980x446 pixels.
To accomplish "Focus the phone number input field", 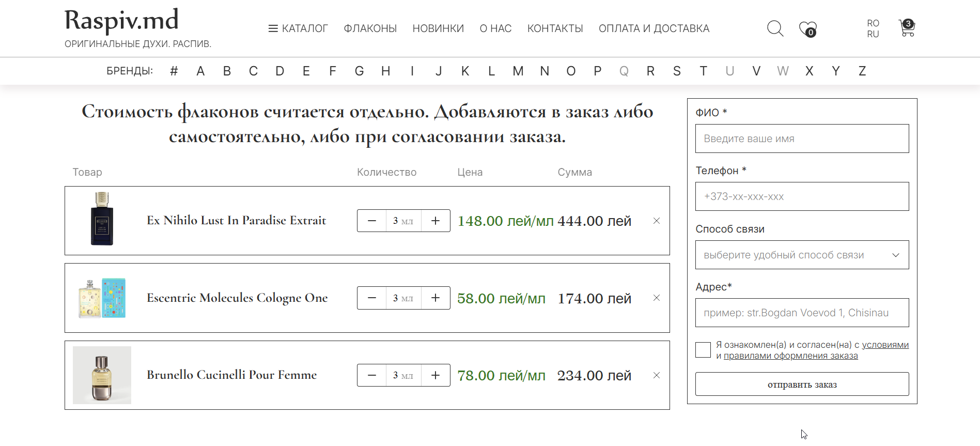I will click(802, 196).
